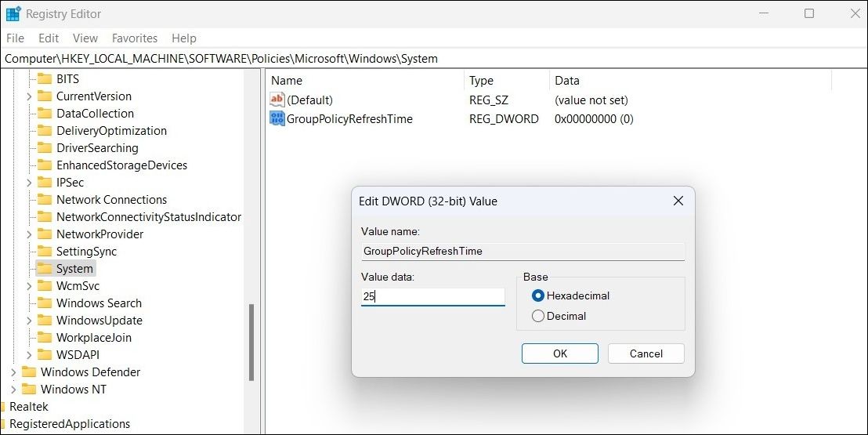Expand the NetworkProvider tree node
The width and height of the screenshot is (868, 435).
pos(29,234)
